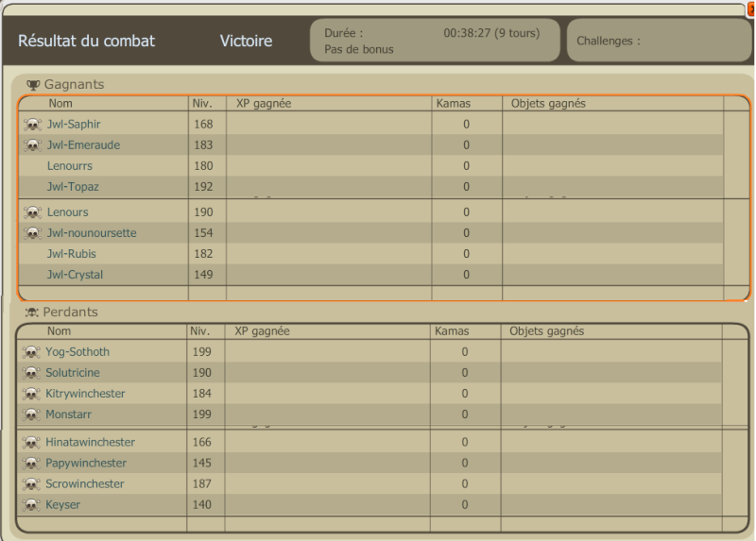Click the skull icon beside Jwl-Emeraude

[32, 145]
